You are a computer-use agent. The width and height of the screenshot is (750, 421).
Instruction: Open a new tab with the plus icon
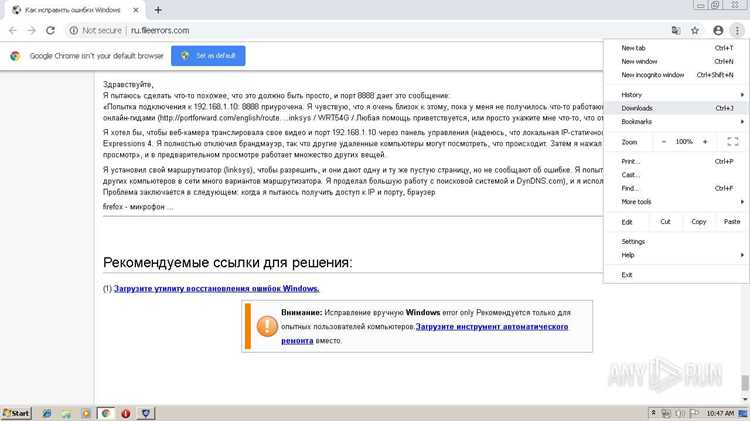tap(158, 10)
